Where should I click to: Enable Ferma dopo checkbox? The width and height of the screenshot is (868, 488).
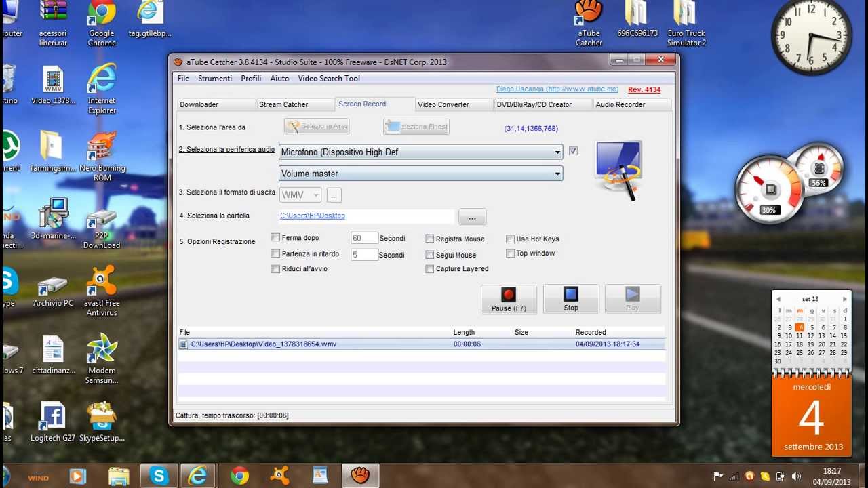pyautogui.click(x=275, y=237)
